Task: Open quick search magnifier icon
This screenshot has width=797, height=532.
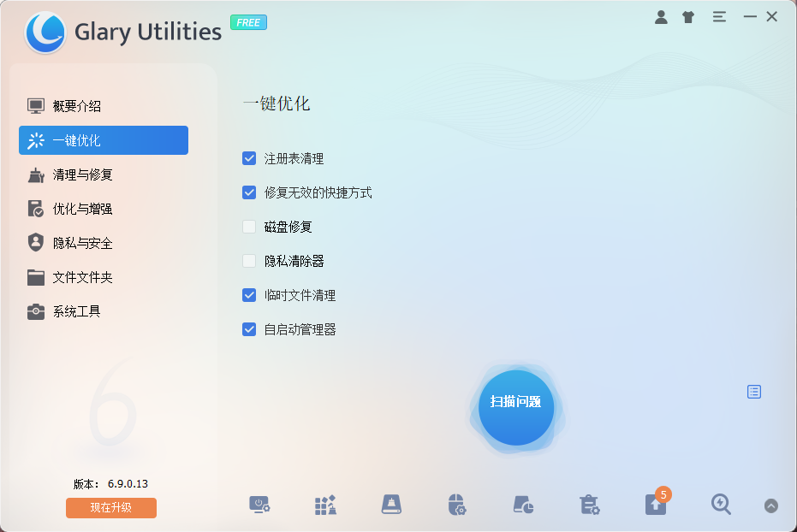Action: 721,504
